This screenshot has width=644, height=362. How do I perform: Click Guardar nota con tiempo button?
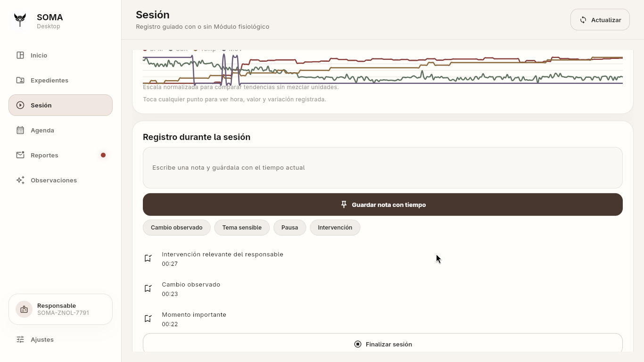(x=382, y=205)
